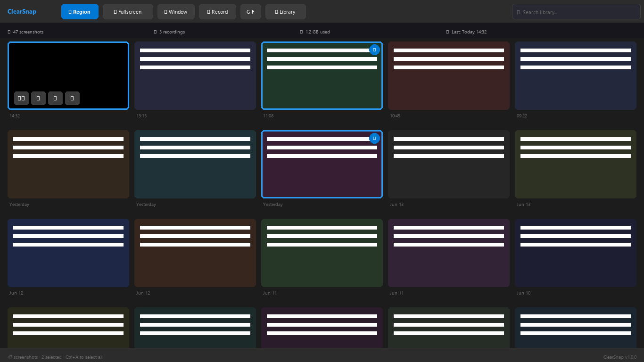Deselect the checked purple Yesterday screenshot badge
Image resolution: width=644 pixels, height=362 pixels.
[374, 138]
